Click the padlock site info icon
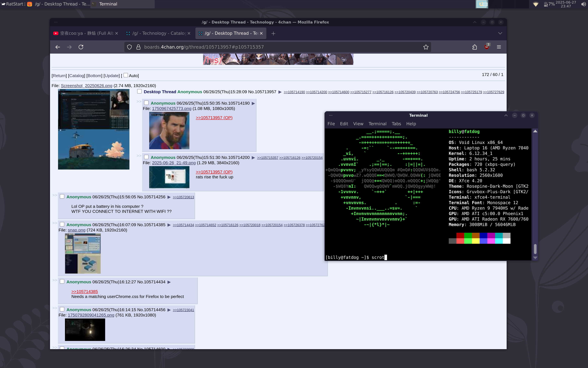 point(138,47)
